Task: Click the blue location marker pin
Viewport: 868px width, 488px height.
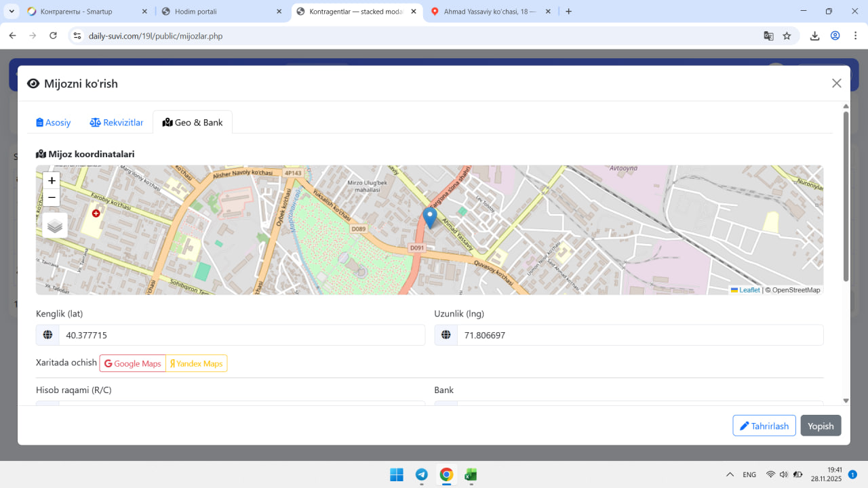Action: 429,218
